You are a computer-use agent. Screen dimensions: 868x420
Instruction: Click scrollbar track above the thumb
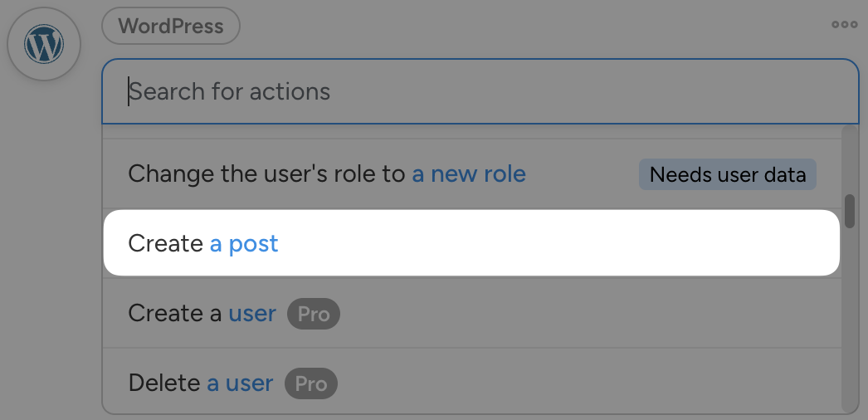pos(849,158)
